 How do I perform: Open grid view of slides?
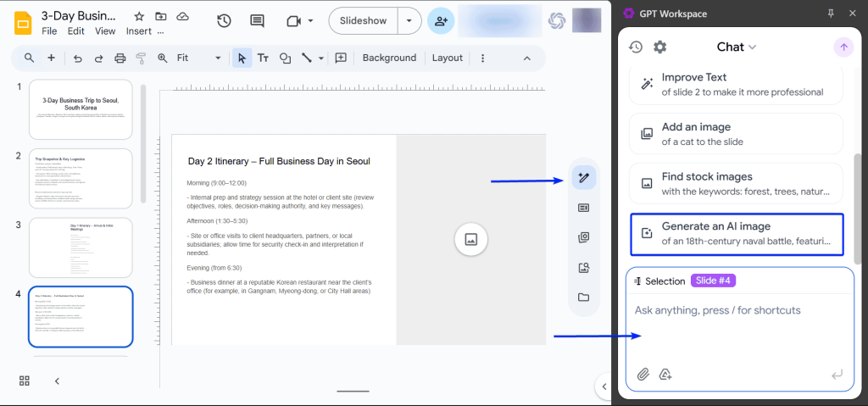click(25, 381)
